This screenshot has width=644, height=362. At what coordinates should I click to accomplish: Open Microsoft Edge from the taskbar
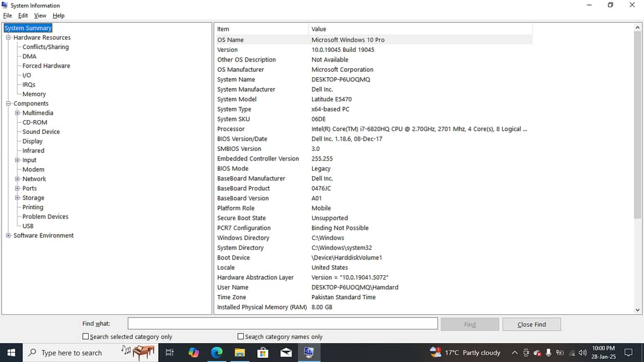pos(217,353)
